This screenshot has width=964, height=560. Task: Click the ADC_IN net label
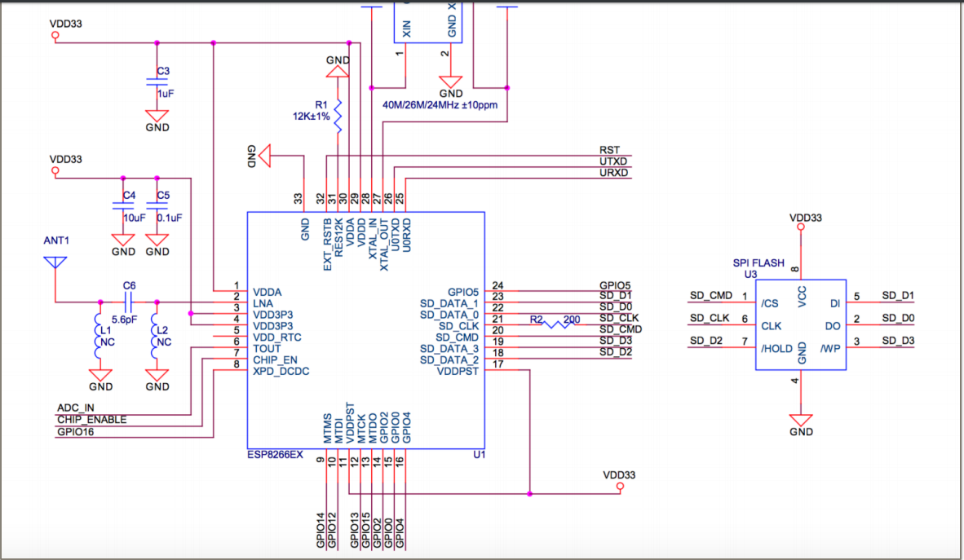tap(76, 408)
